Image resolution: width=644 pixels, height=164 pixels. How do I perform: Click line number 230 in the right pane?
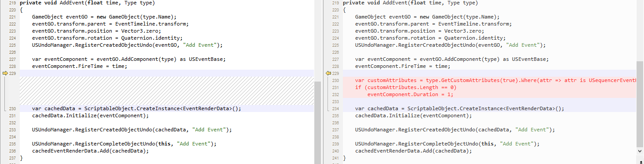pyautogui.click(x=336, y=80)
